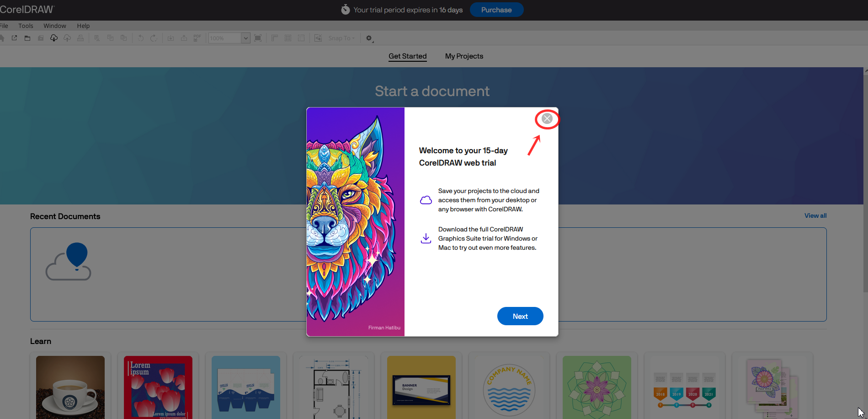The height and width of the screenshot is (419, 868).
Task: Click the Export toolbar icon
Action: pyautogui.click(x=184, y=38)
